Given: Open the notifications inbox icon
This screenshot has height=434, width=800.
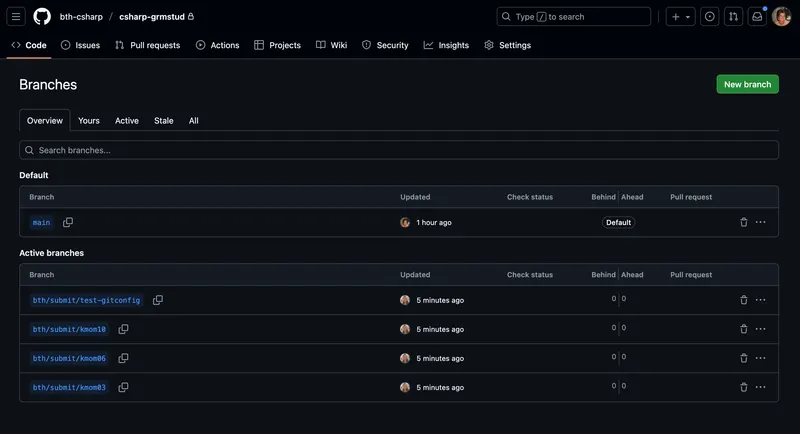Looking at the screenshot, I should [x=758, y=17].
